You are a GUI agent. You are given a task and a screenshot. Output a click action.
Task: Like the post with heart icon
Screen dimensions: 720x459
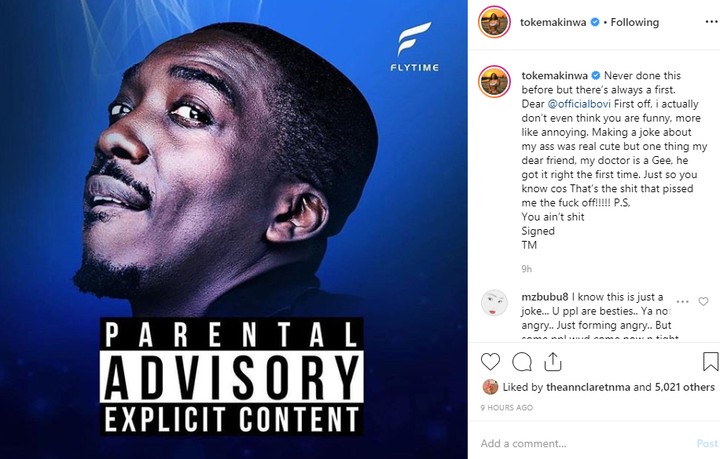(490, 362)
